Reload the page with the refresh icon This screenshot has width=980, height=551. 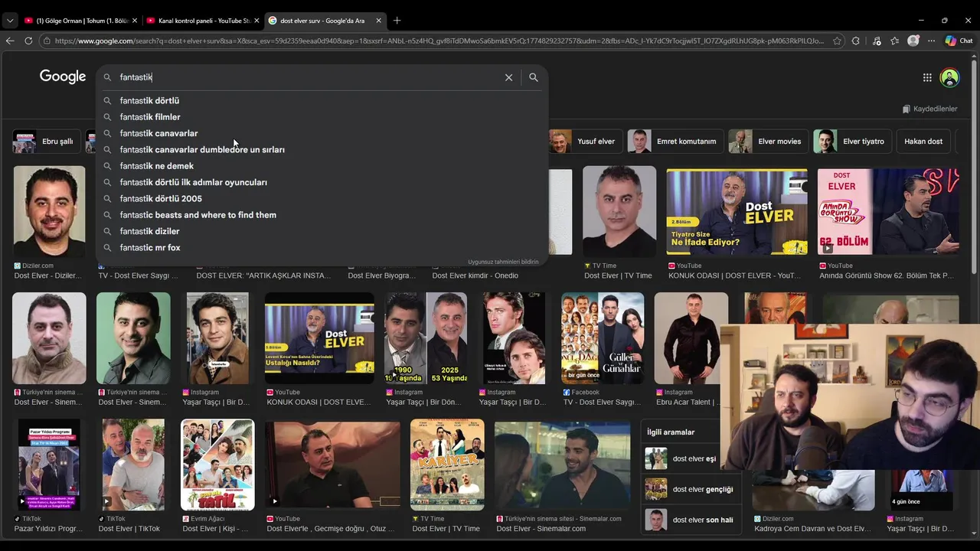pos(28,41)
